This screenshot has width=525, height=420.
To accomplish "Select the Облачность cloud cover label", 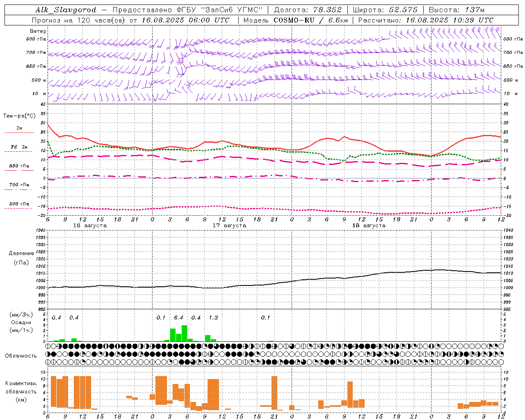I will coord(21,356).
